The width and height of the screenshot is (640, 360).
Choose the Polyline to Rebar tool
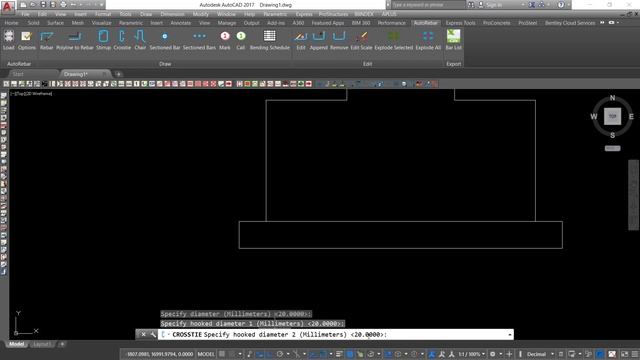point(75,40)
